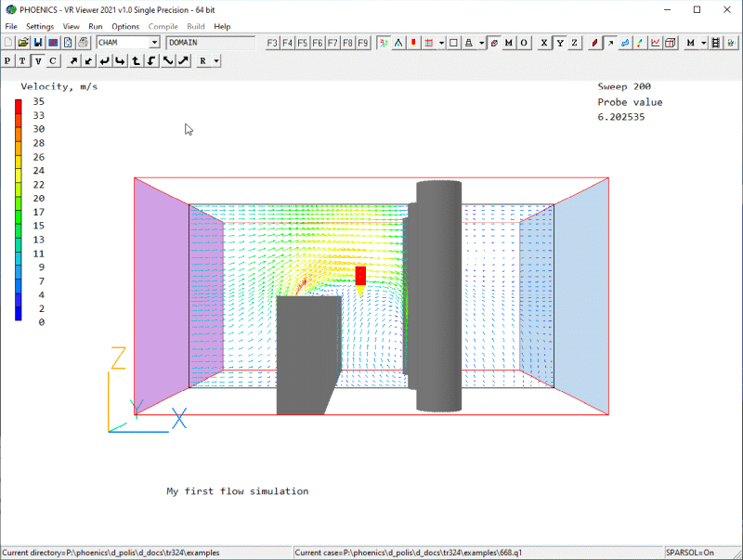Select the Y plane toggle button
743x560 pixels.
pos(559,43)
